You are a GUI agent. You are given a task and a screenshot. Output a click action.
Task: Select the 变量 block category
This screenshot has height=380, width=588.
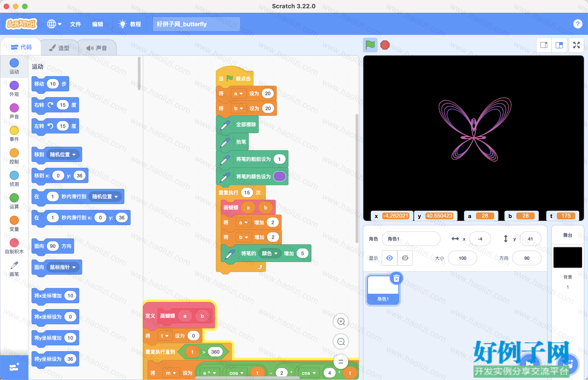[14, 224]
